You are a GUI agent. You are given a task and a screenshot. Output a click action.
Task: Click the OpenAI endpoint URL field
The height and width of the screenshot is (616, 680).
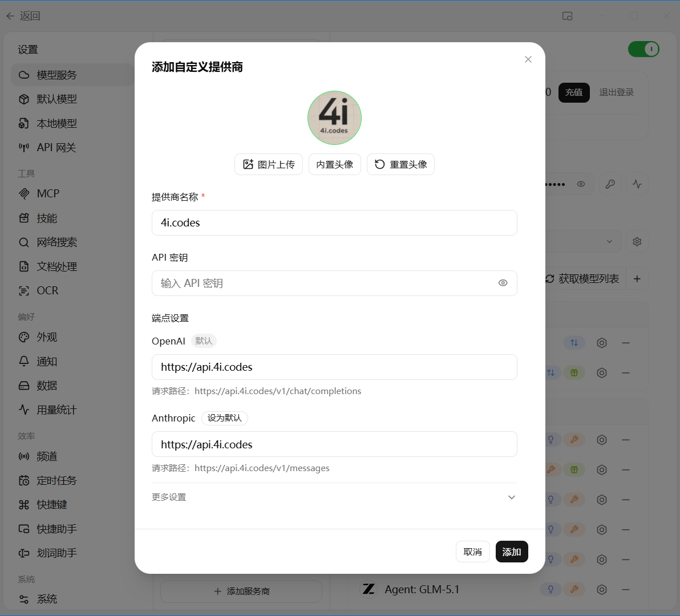point(334,367)
